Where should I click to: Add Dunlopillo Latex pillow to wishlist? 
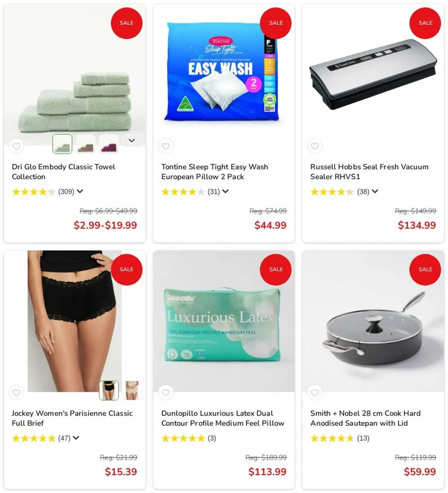(x=166, y=393)
